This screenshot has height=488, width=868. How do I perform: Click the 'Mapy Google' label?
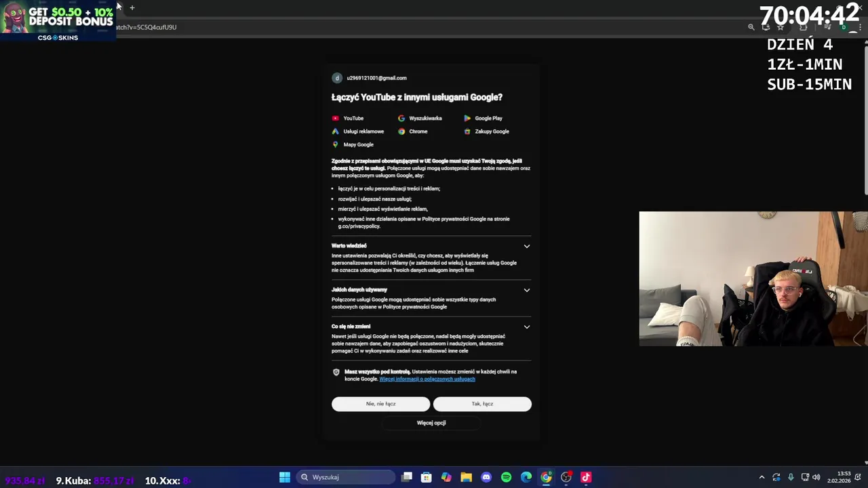coord(358,144)
